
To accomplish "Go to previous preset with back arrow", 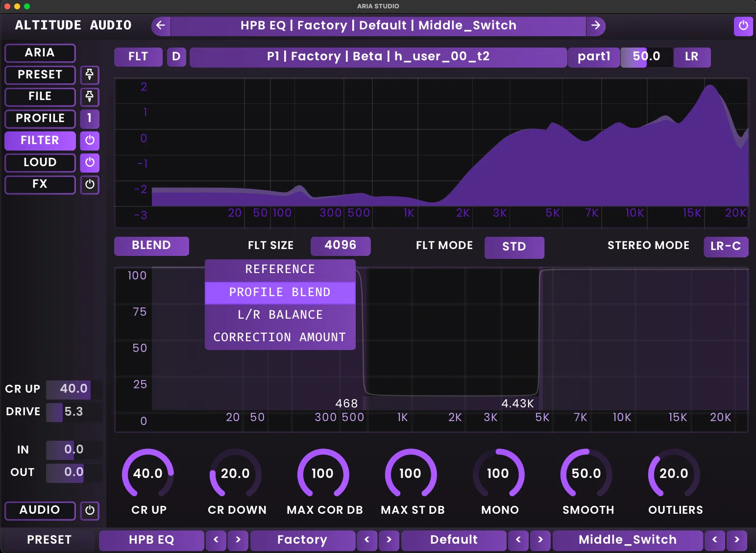I will point(161,25).
